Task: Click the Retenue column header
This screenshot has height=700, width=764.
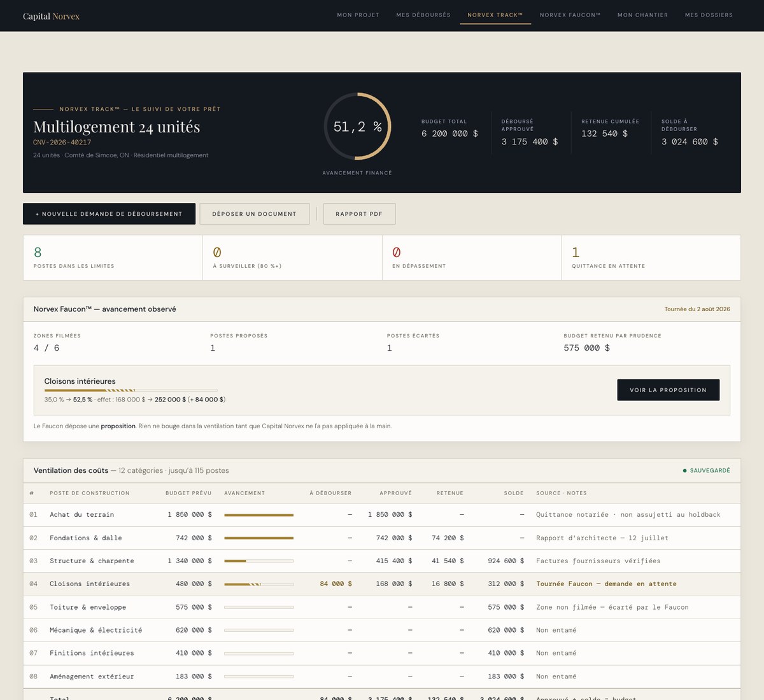Action: click(x=450, y=493)
